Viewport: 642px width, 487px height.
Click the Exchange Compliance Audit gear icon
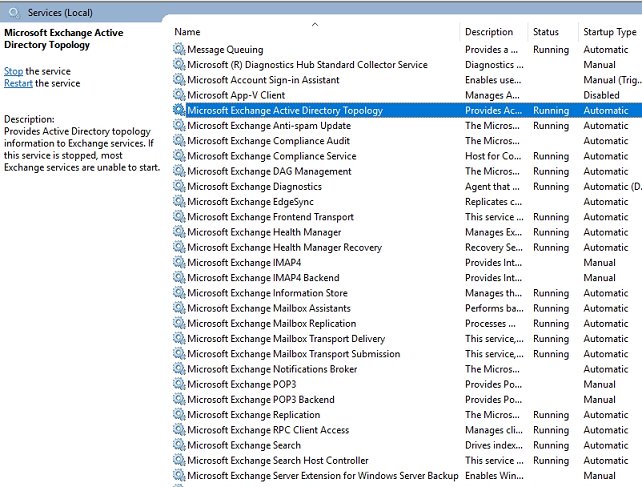[x=179, y=140]
